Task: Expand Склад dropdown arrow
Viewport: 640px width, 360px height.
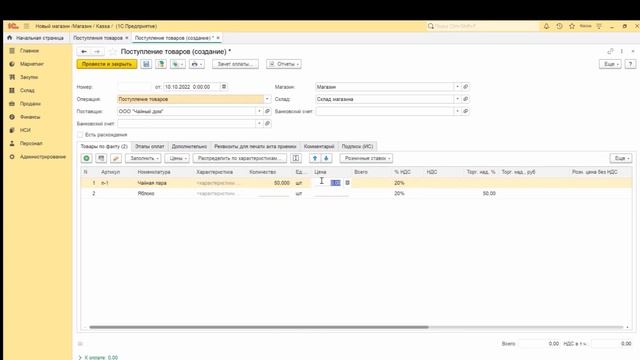Action: point(457,99)
